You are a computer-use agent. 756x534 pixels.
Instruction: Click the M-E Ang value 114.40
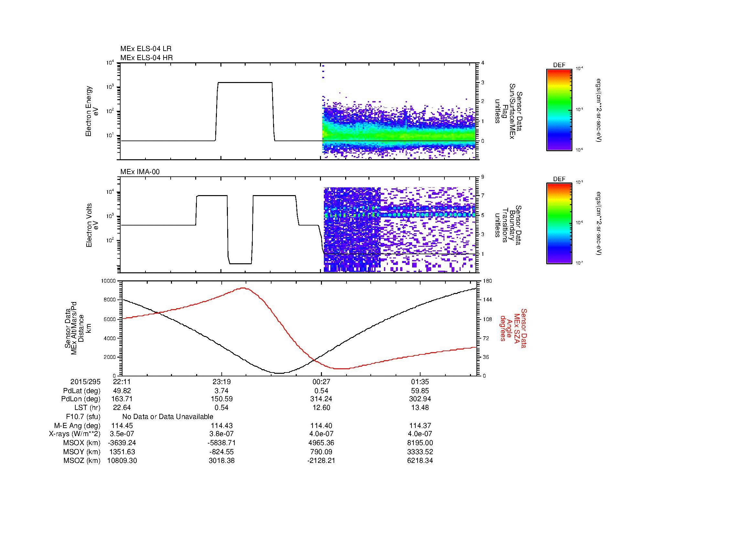click(x=321, y=426)
